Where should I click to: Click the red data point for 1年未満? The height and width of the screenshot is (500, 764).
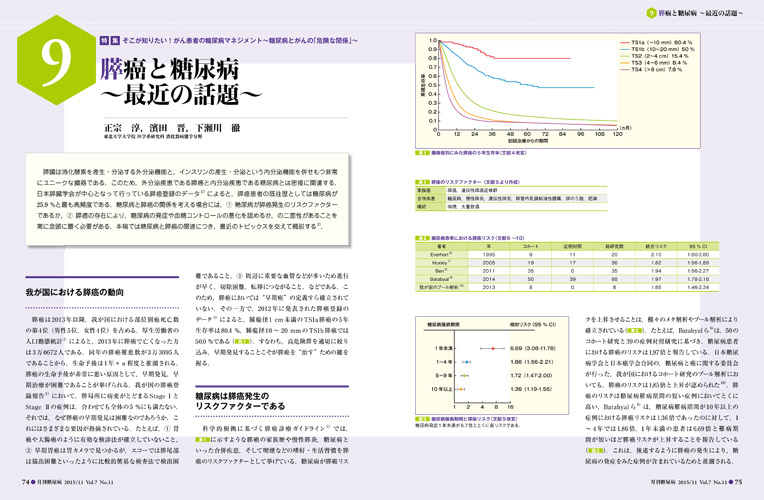(x=493, y=348)
